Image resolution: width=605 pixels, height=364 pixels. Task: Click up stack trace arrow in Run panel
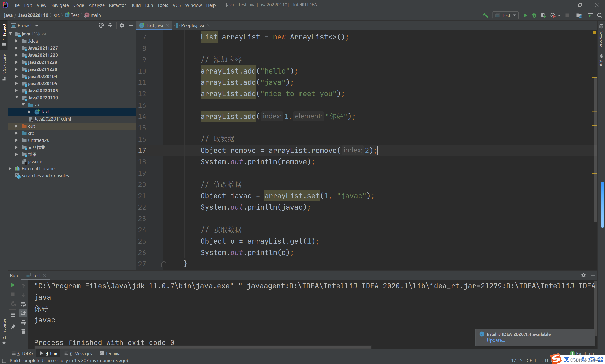coord(23,285)
